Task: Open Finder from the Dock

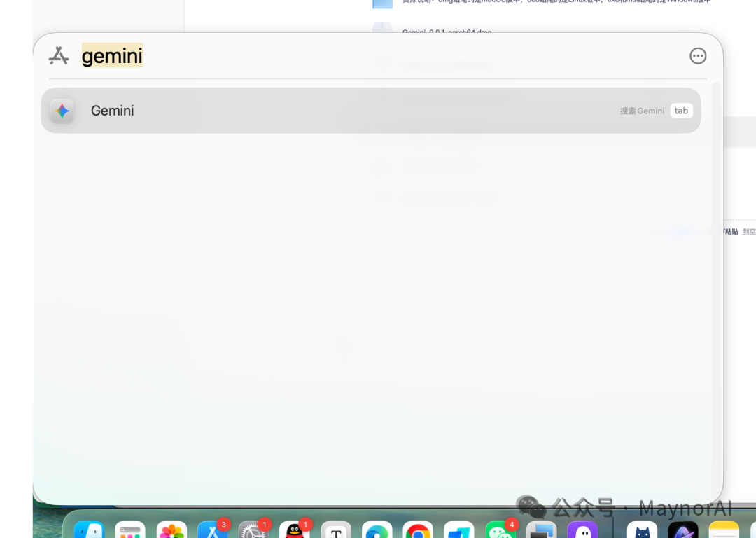Action: tap(89, 530)
